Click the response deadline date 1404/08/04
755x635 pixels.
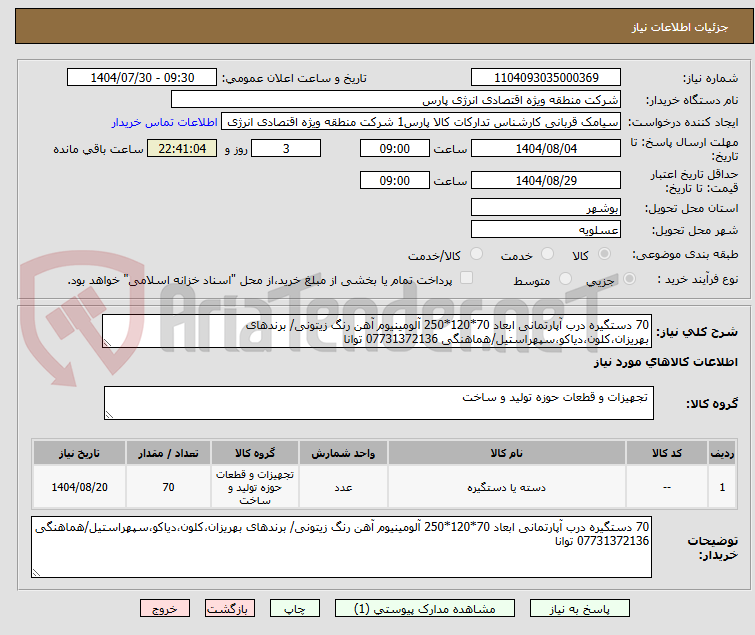[x=546, y=148]
